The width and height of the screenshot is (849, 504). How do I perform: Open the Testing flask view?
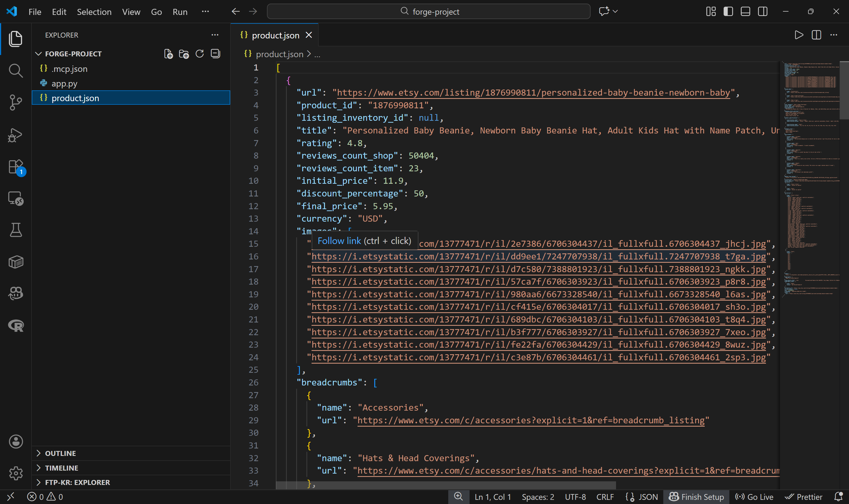click(16, 230)
